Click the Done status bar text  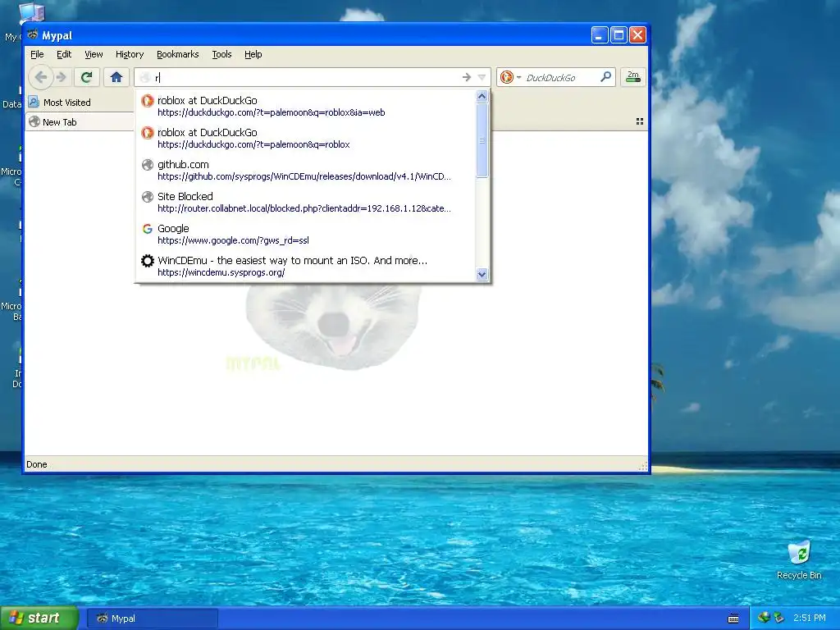36,464
